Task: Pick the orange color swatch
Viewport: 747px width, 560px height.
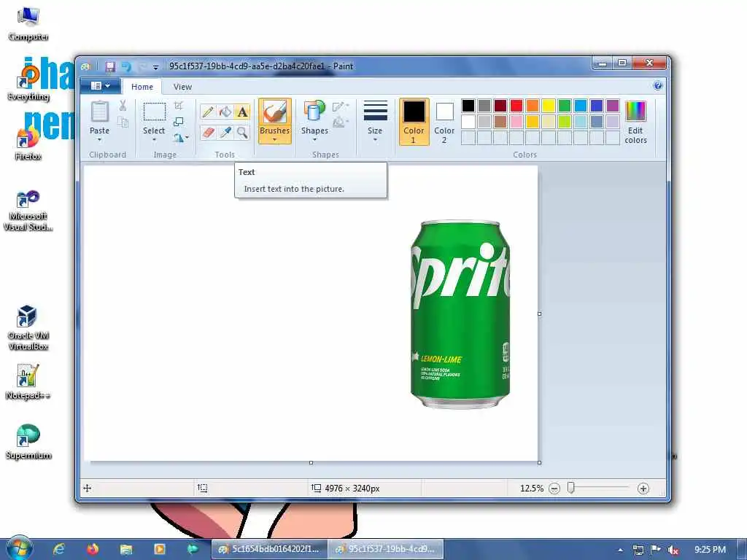Action: tap(532, 105)
